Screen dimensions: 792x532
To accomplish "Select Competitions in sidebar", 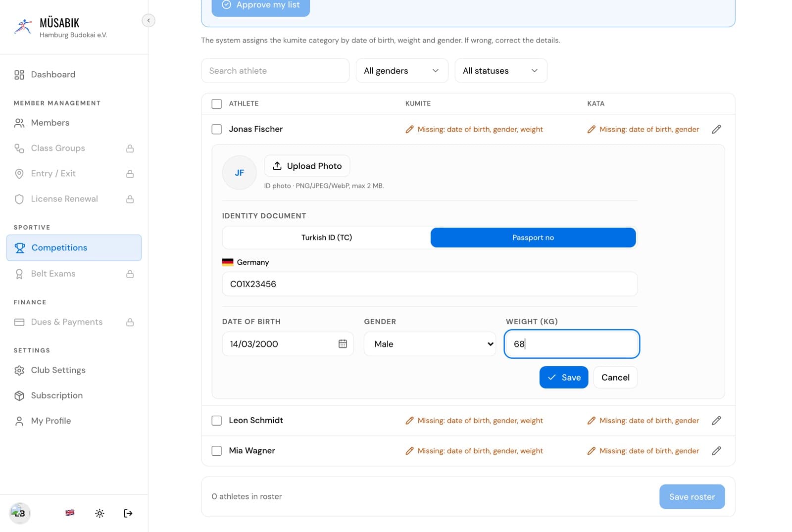I will pyautogui.click(x=74, y=247).
